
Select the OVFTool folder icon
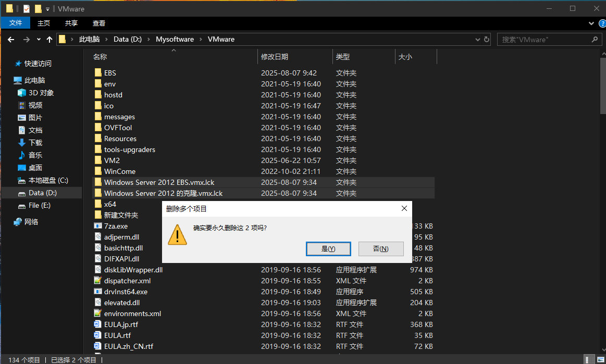pos(98,128)
